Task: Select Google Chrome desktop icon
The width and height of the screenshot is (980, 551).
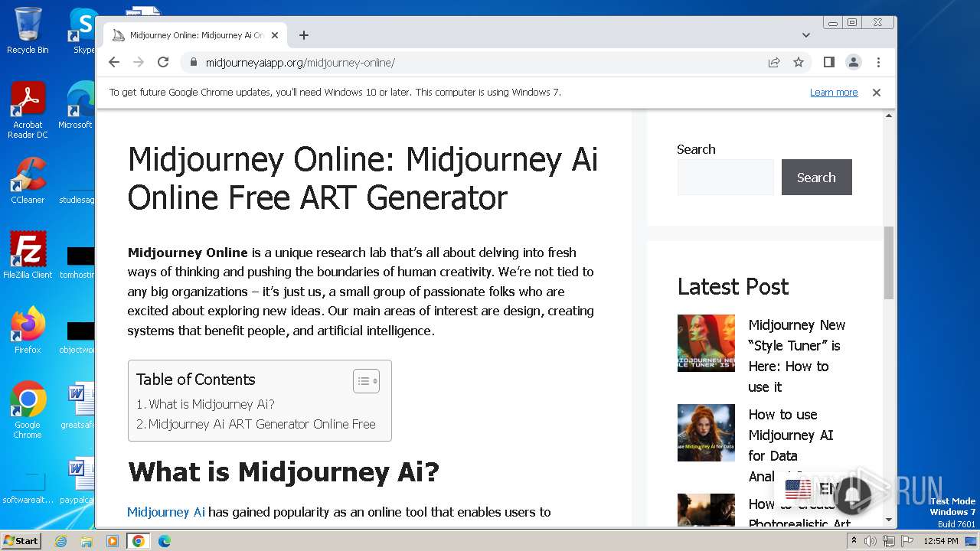Action: pos(28,409)
